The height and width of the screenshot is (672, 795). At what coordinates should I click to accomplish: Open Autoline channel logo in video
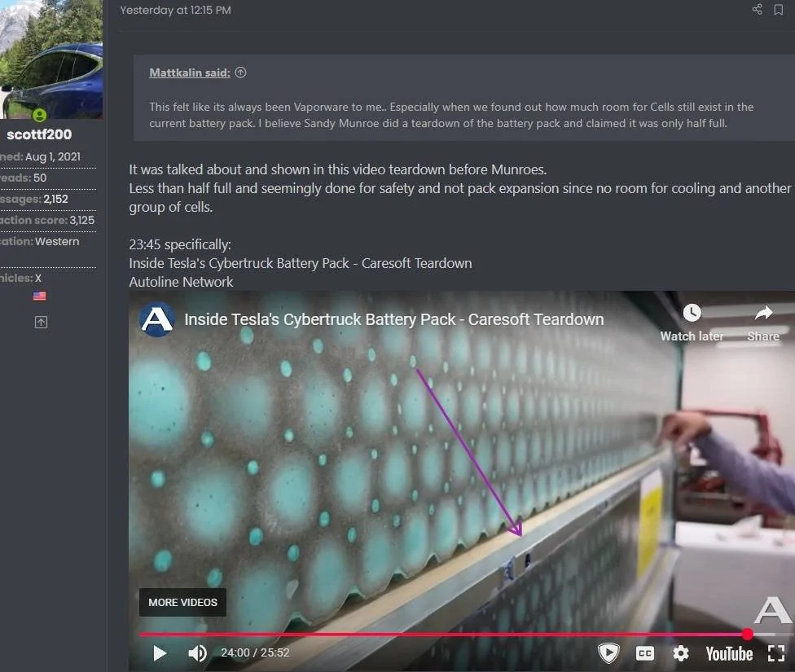coord(156,319)
